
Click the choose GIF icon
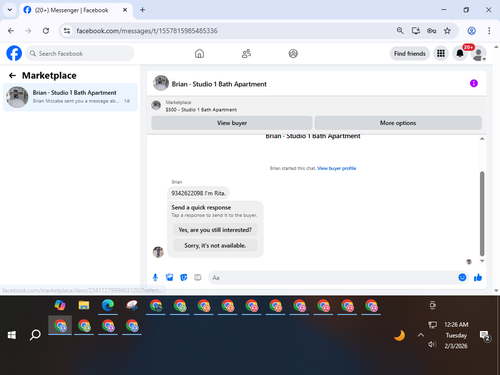[198, 277]
